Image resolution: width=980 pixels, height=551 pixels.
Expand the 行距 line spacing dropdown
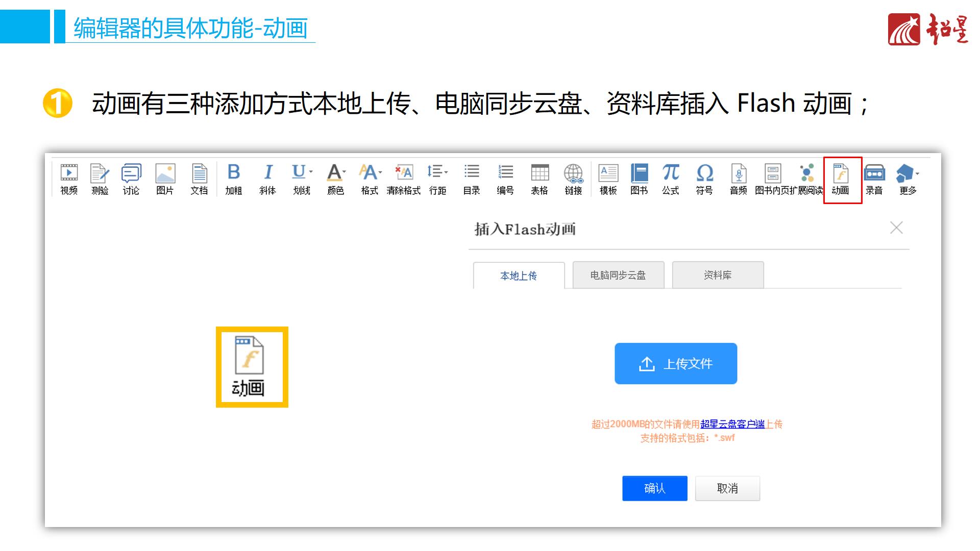click(x=446, y=172)
